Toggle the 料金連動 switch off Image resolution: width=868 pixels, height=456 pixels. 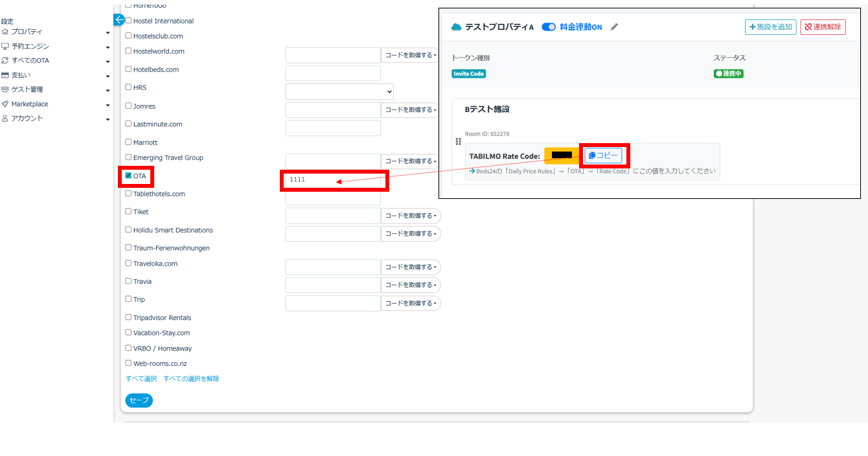pos(549,27)
